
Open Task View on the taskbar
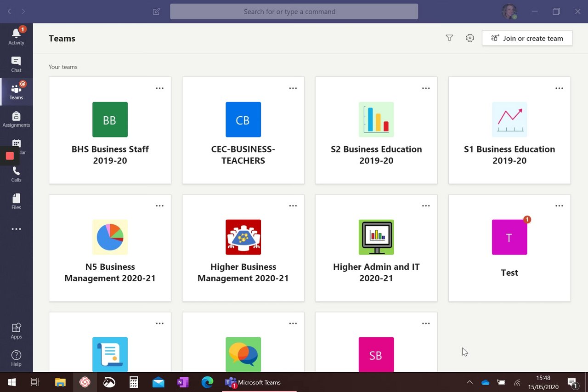35,382
